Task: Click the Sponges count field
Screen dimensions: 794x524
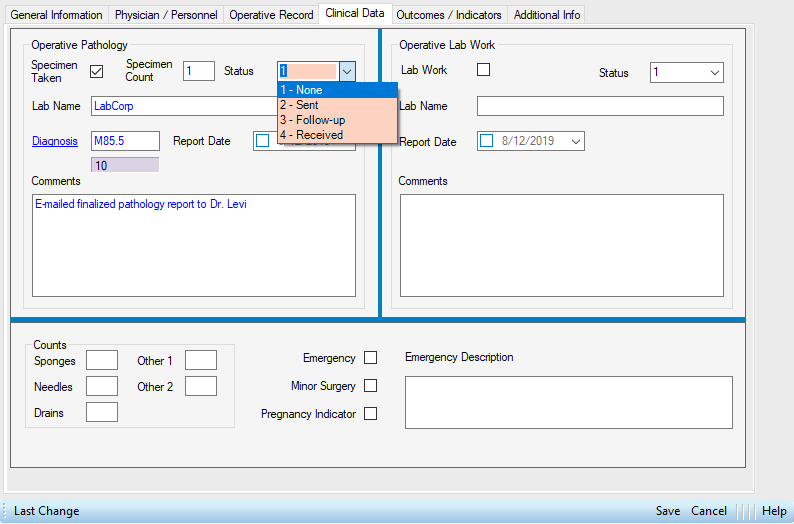Action: [102, 360]
